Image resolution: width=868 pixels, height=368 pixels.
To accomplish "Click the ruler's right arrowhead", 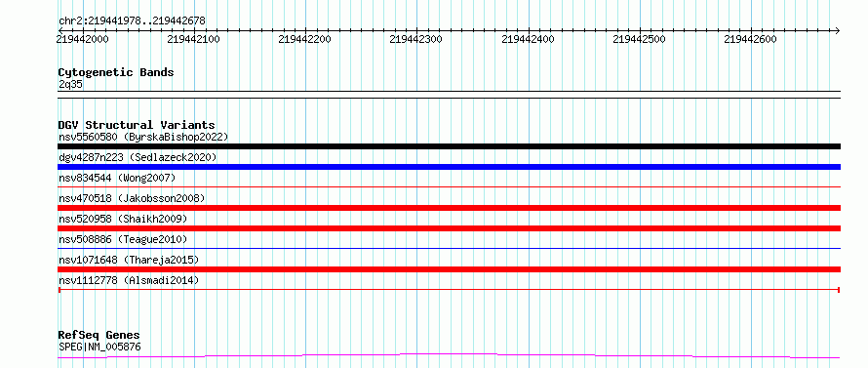I will pos(837,30).
